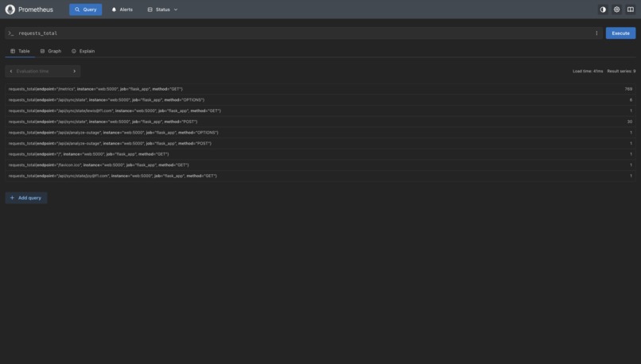This screenshot has width=641, height=364.
Task: Click value 6 of sync state OPTIONS row
Action: point(631,99)
